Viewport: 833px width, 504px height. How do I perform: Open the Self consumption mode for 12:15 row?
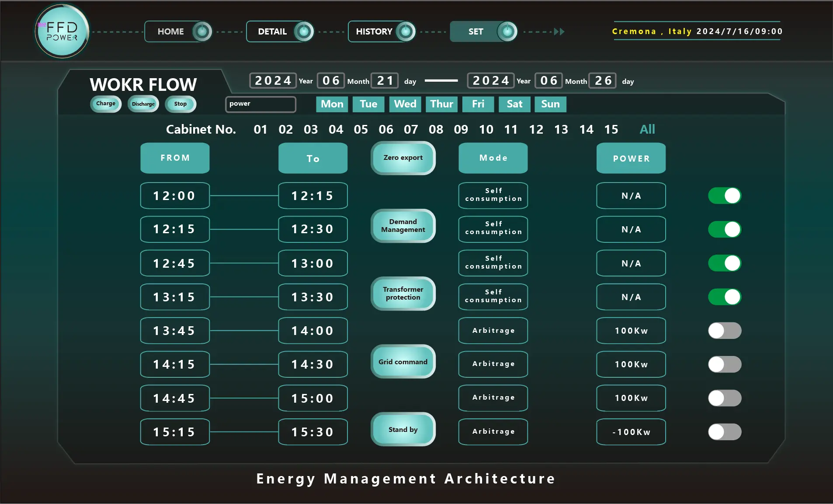click(493, 229)
